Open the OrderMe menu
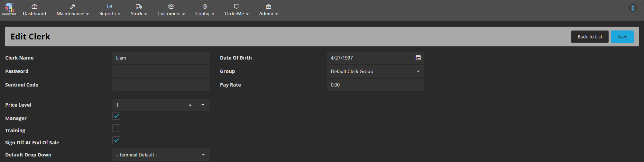The image size is (644, 162). pyautogui.click(x=237, y=13)
